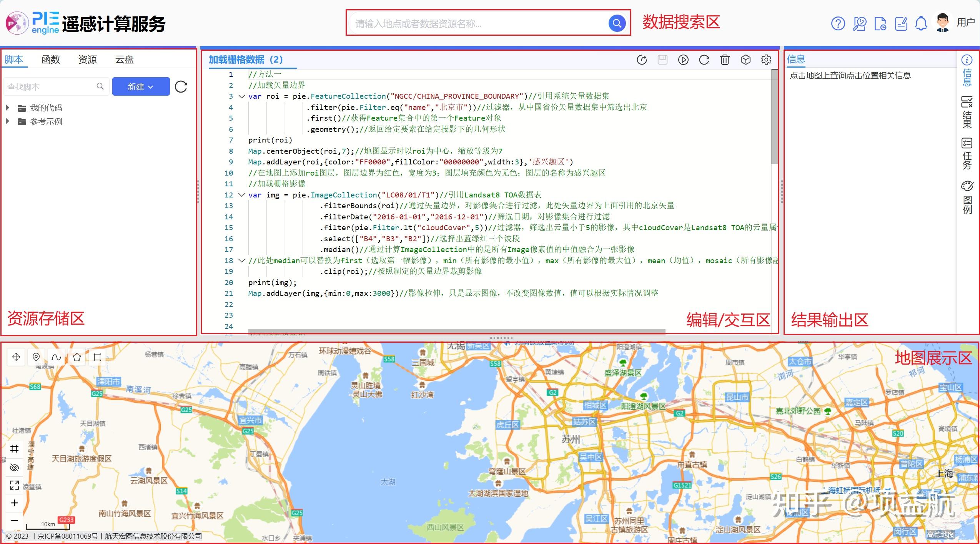Click the Run script play icon
Image resolution: width=980 pixels, height=544 pixels.
pos(683,60)
